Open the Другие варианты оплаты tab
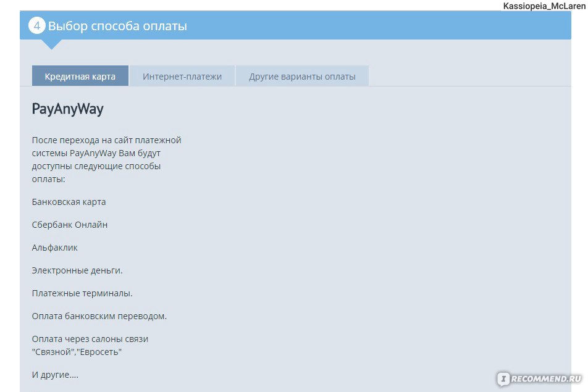The image size is (588, 392). pos(302,76)
